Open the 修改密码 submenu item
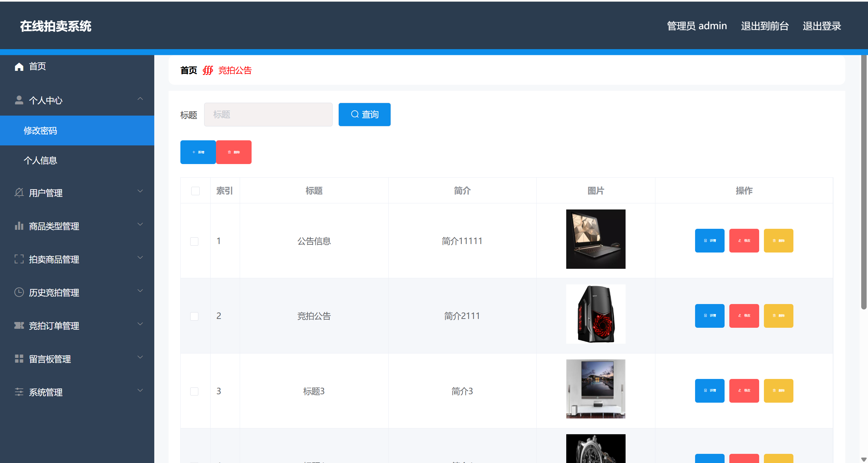Screen dimensions: 868x463 40,130
